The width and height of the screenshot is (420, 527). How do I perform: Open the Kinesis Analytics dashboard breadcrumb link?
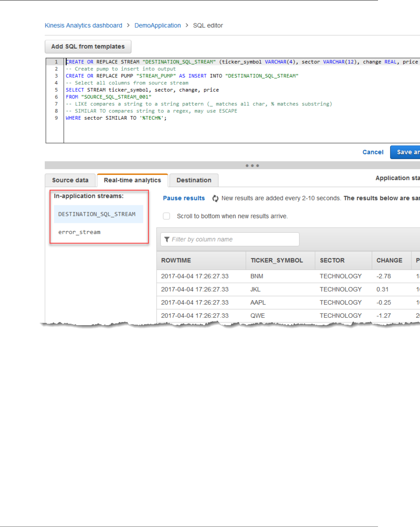pos(83,25)
